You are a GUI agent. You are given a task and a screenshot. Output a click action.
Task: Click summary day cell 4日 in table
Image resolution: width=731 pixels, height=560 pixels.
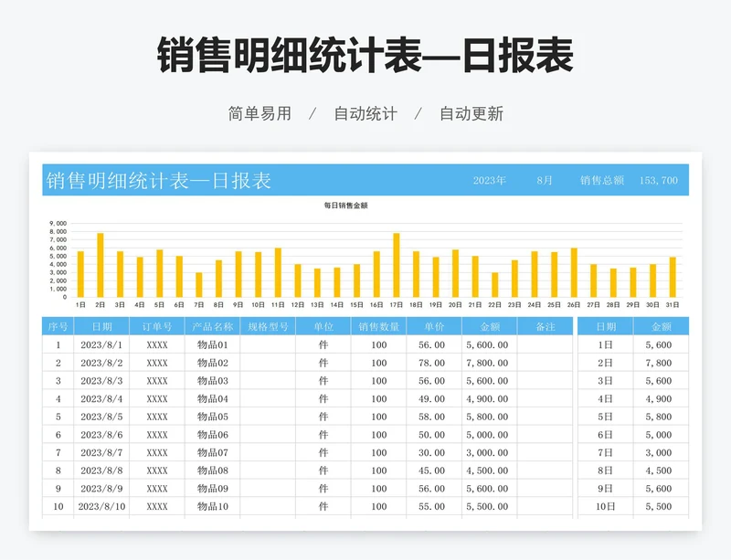coord(606,398)
